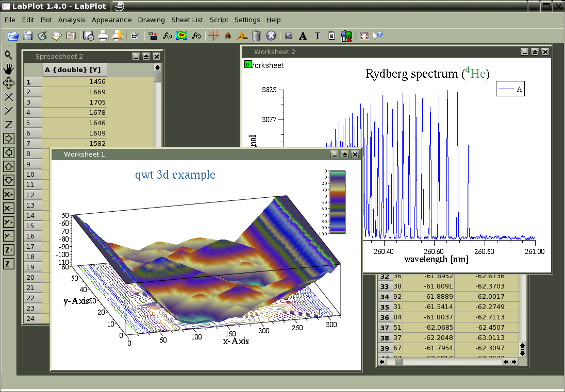Click column header A {double} [Y]

pyautogui.click(x=74, y=70)
